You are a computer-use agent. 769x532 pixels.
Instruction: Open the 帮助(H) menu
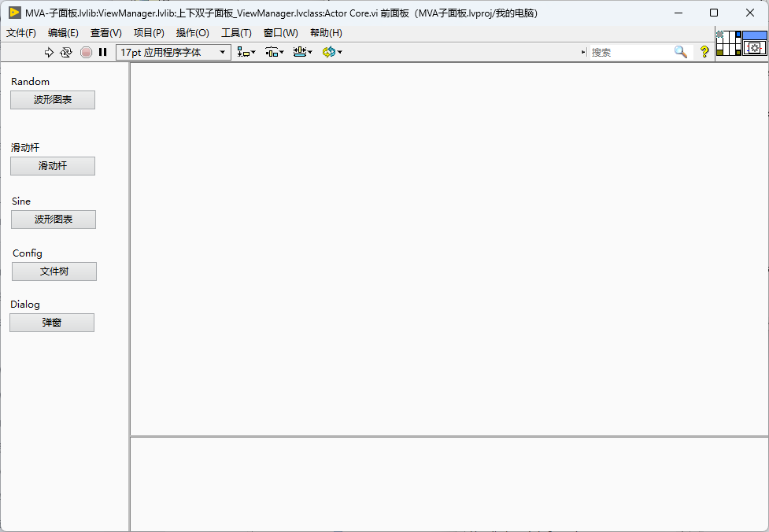[326, 33]
